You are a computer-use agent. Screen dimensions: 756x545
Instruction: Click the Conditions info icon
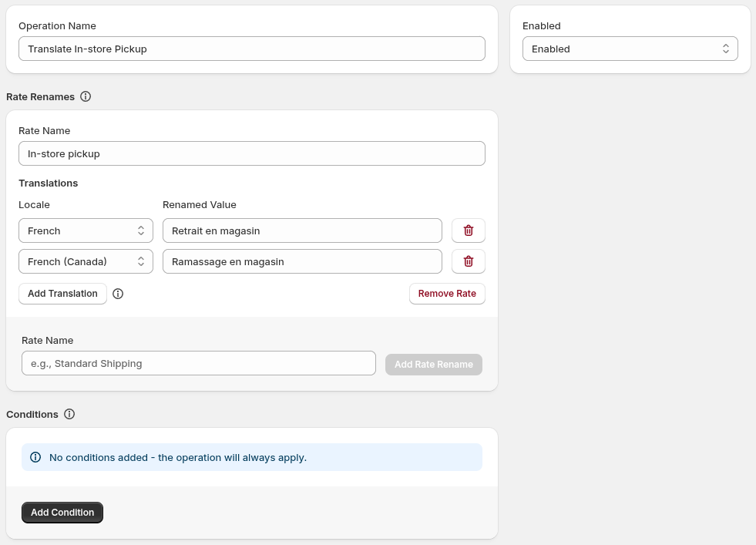[x=69, y=414]
